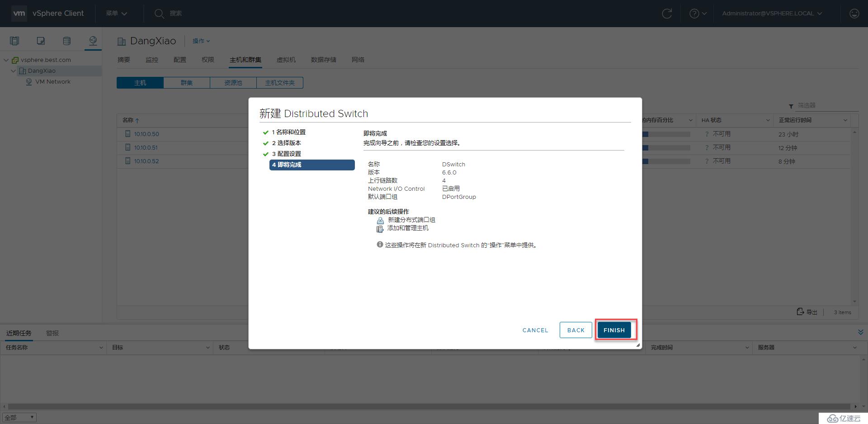Open the Storage inventory icon

tap(66, 41)
